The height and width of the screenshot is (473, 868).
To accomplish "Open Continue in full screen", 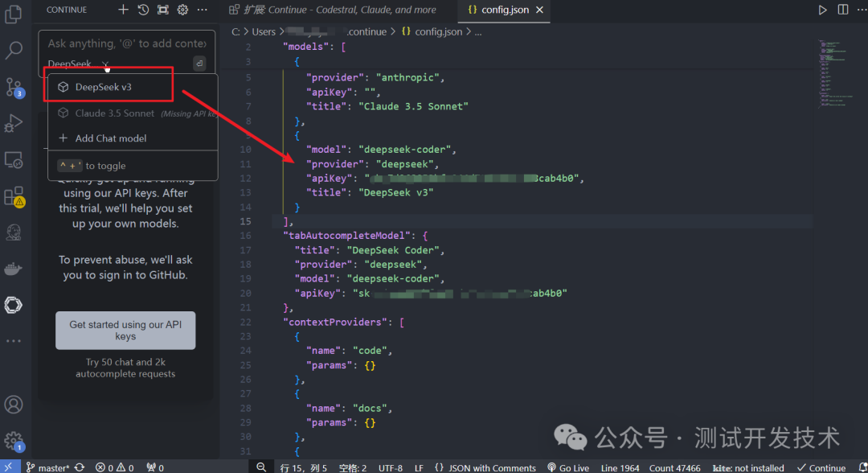I will click(162, 10).
